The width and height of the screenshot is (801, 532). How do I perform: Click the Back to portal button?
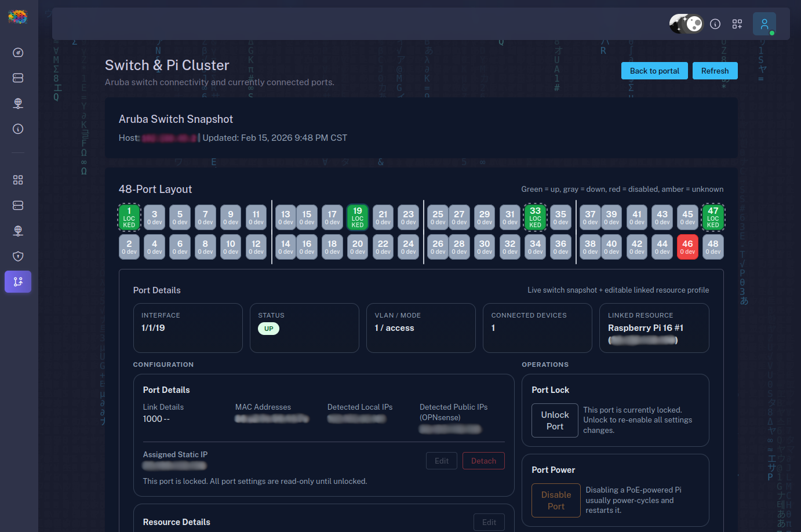pos(654,71)
